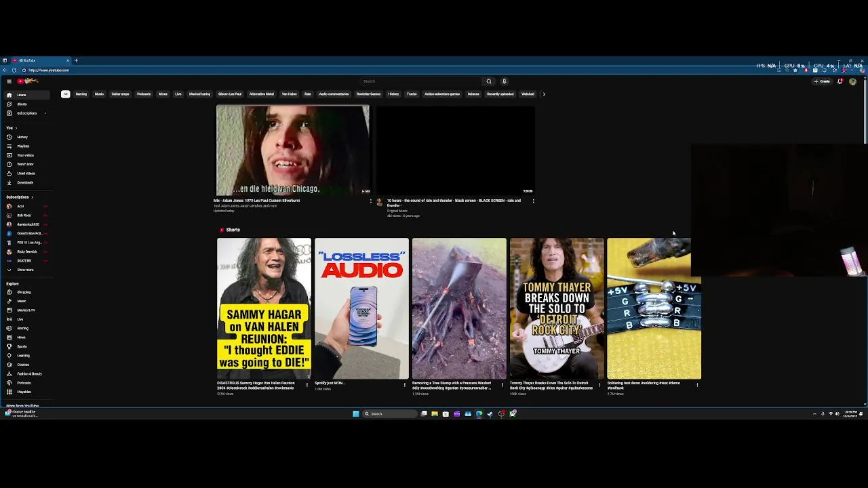Open Live under Explore

(x=27, y=319)
